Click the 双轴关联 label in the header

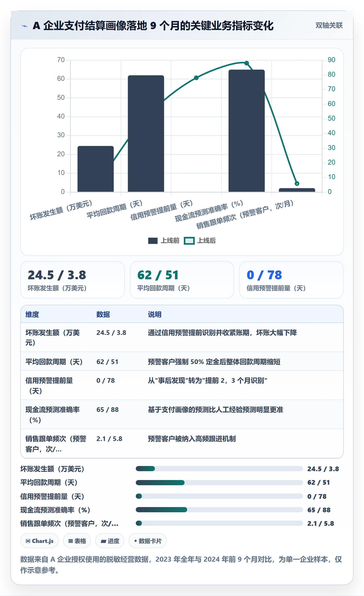tap(329, 25)
